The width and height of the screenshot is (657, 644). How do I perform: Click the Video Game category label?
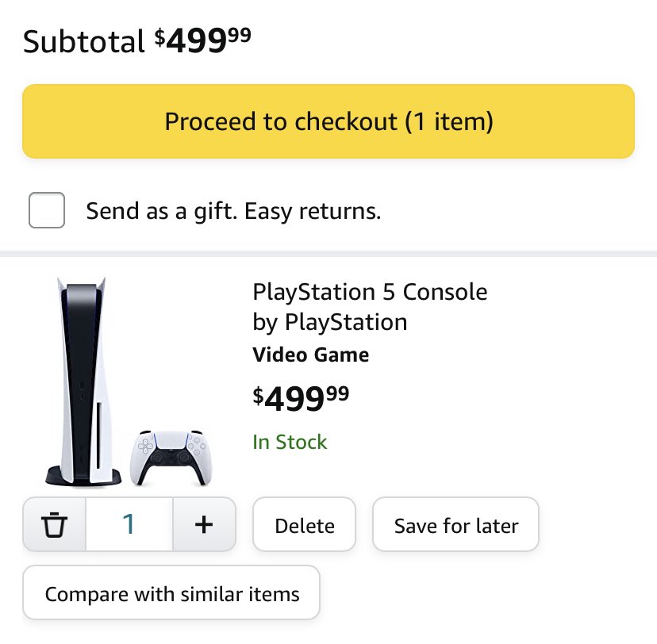point(310,355)
